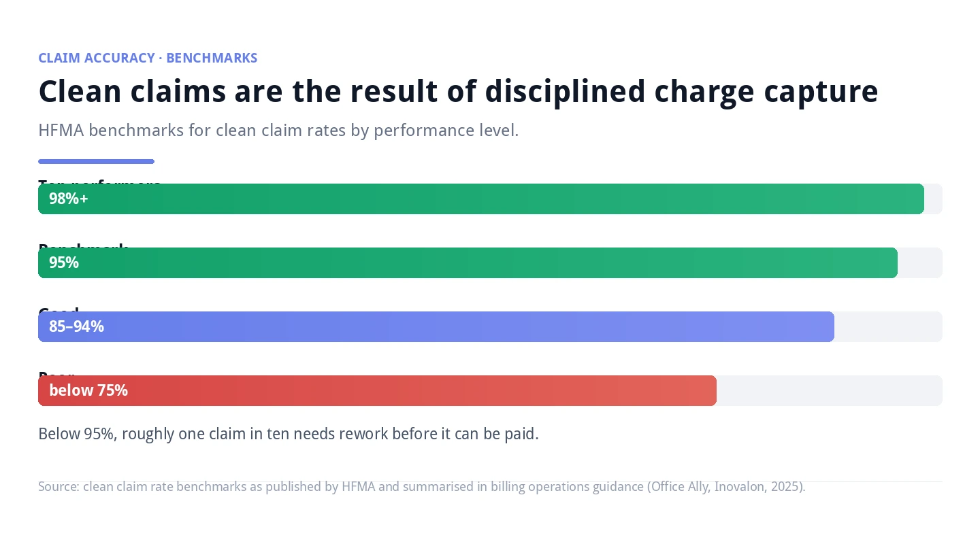Select the 95% value label
This screenshot has width=980, height=544.
(64, 262)
